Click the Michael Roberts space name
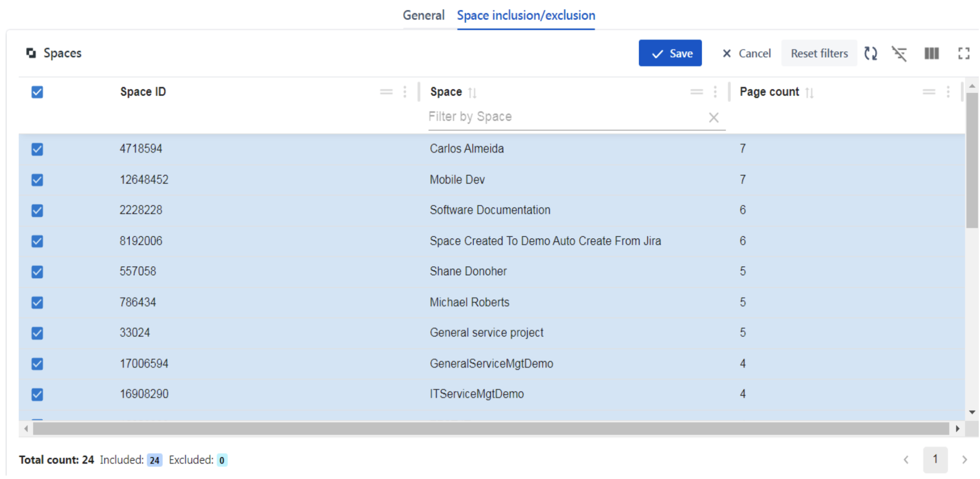 coord(470,302)
